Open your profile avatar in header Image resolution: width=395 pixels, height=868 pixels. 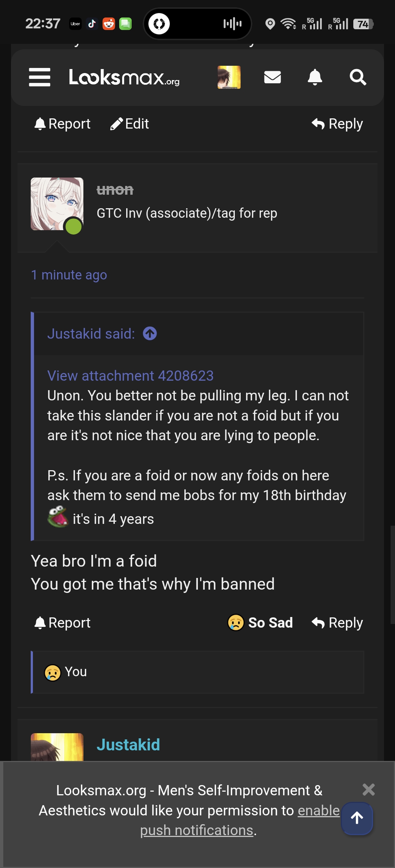229,77
